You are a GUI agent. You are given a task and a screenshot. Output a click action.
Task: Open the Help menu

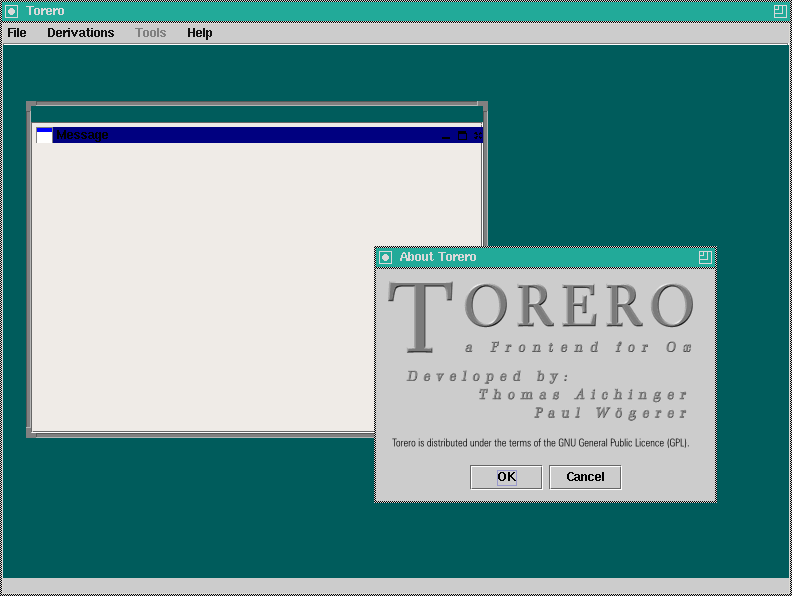(x=200, y=33)
